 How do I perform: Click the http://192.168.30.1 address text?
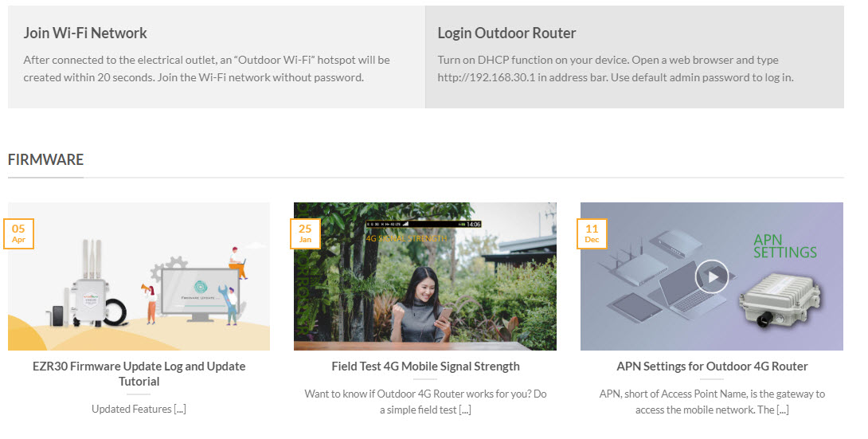coord(486,77)
